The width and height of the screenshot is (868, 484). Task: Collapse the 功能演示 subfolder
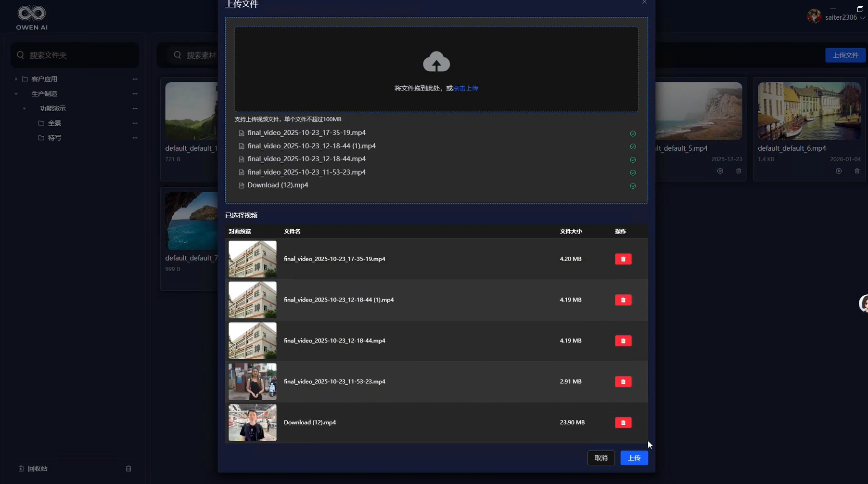(x=25, y=108)
